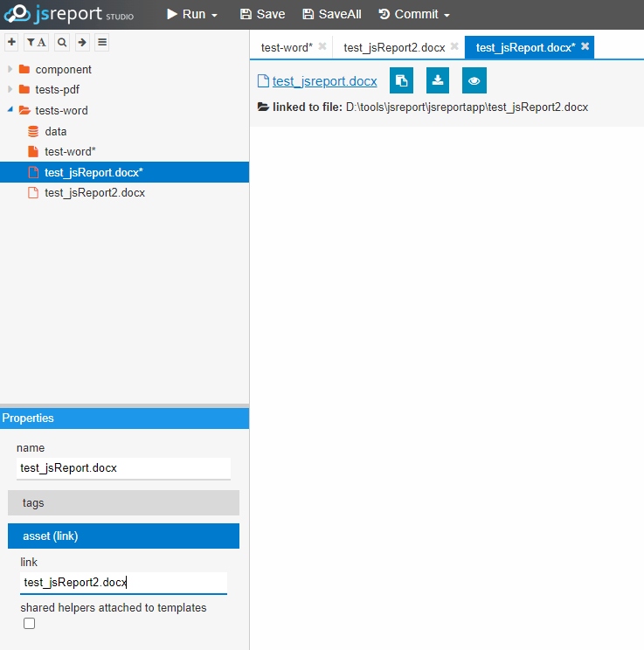Image resolution: width=644 pixels, height=650 pixels.
Task: Click the Commit button
Action: [408, 14]
